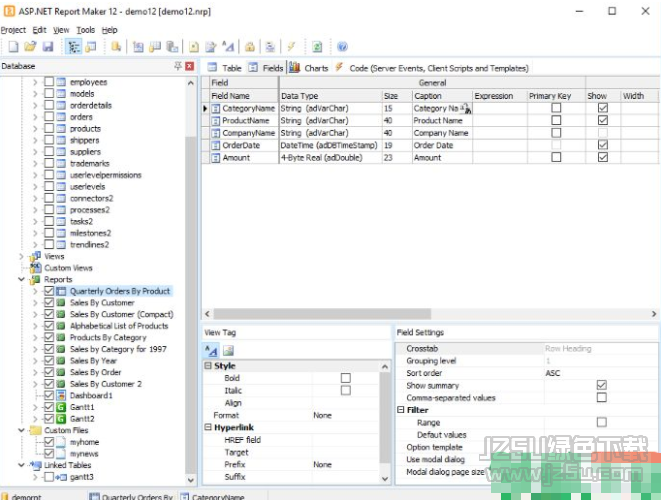Click the Sort order ASC value

point(553,373)
